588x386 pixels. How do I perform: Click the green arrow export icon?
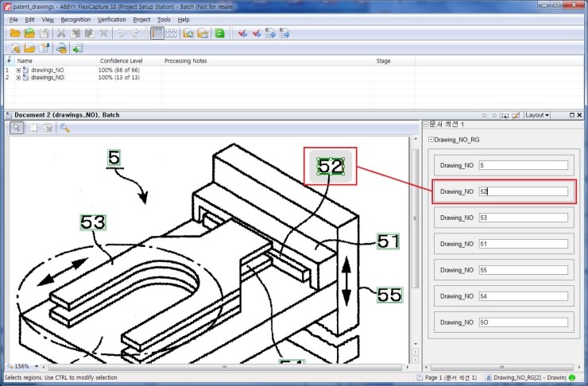click(x=78, y=48)
